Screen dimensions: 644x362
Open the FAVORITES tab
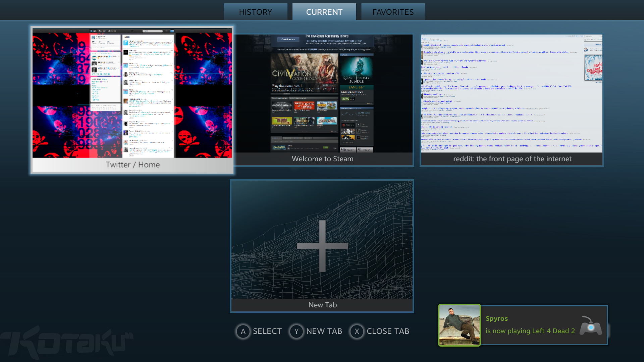coord(393,12)
